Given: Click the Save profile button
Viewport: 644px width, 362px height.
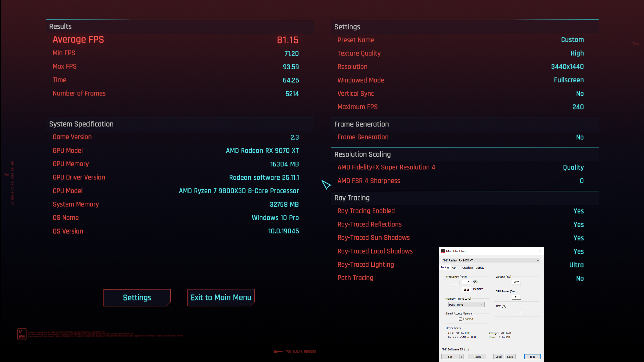Looking at the screenshot, I should click(x=510, y=357).
